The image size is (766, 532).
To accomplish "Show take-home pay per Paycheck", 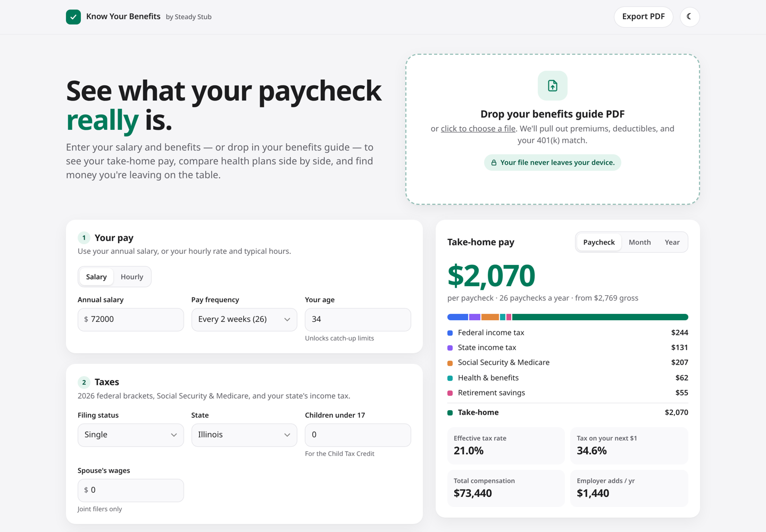I will click(599, 242).
